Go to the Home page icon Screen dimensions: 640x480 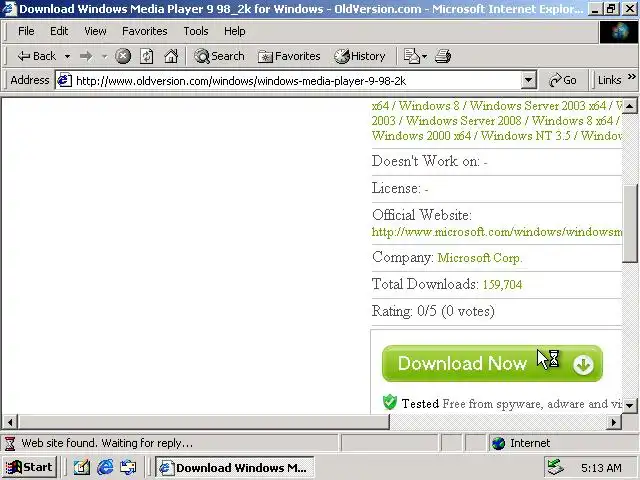point(171,56)
